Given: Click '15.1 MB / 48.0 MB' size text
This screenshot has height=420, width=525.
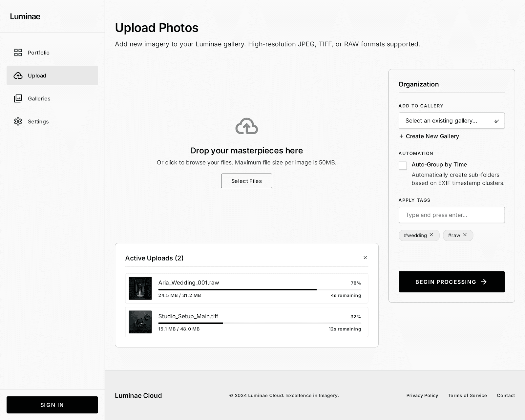Looking at the screenshot, I should click(179, 329).
